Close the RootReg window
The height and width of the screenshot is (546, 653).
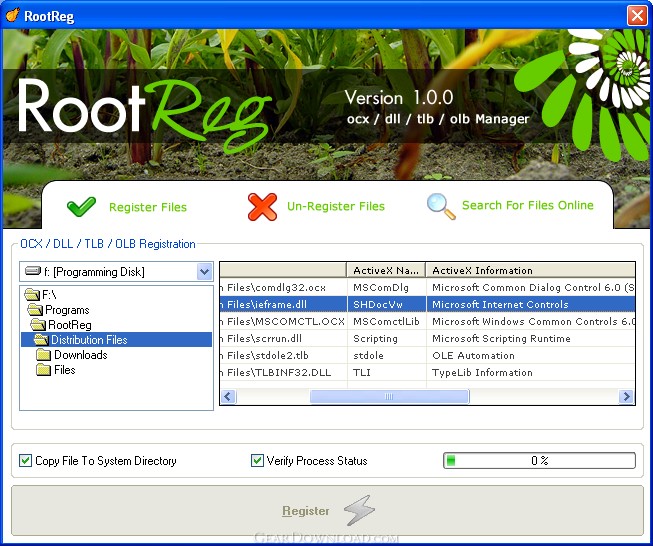pyautogui.click(x=637, y=15)
